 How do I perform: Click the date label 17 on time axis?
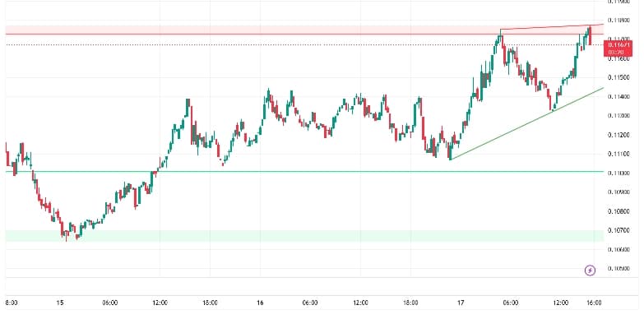(x=461, y=303)
